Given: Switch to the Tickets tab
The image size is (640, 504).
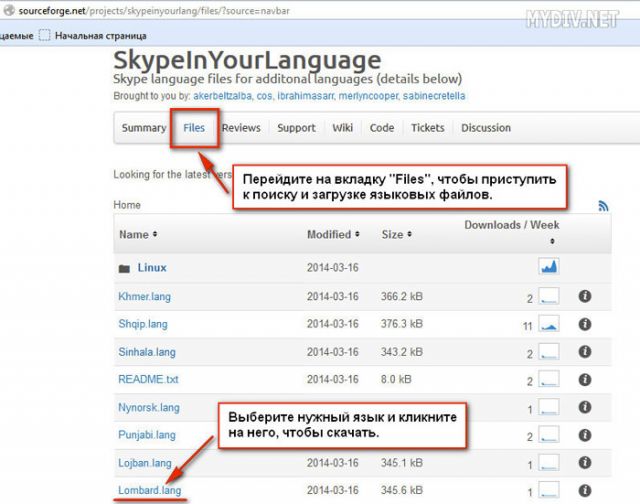Looking at the screenshot, I should [x=428, y=128].
